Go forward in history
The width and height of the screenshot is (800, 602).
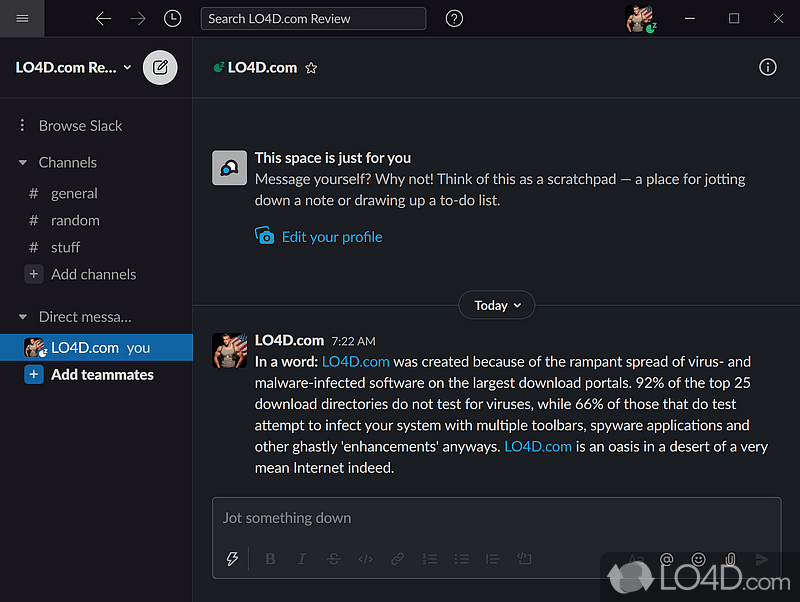[138, 19]
